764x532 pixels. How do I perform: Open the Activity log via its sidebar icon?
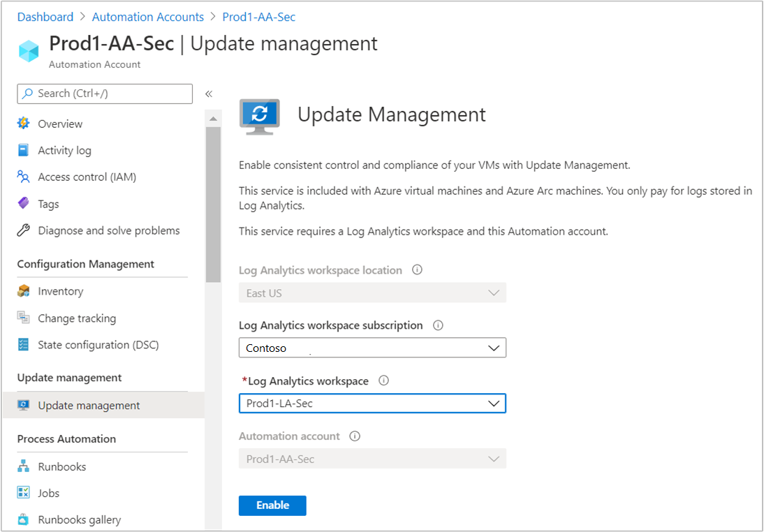point(23,150)
